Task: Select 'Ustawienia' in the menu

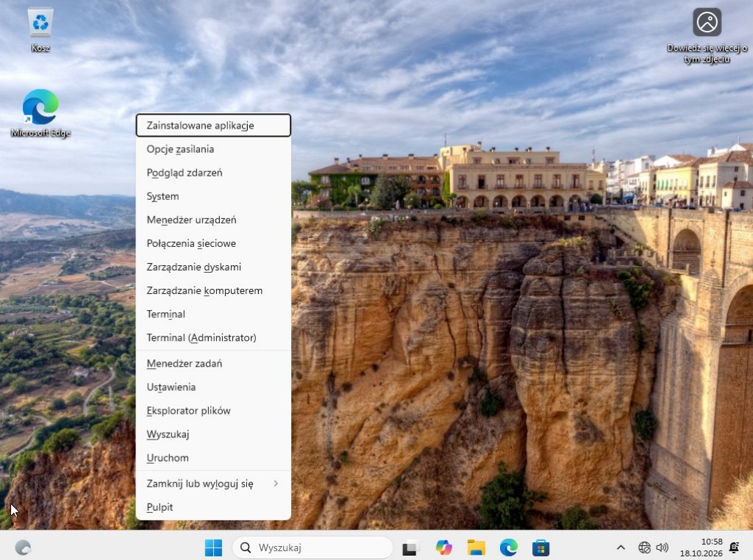Action: click(x=213, y=387)
